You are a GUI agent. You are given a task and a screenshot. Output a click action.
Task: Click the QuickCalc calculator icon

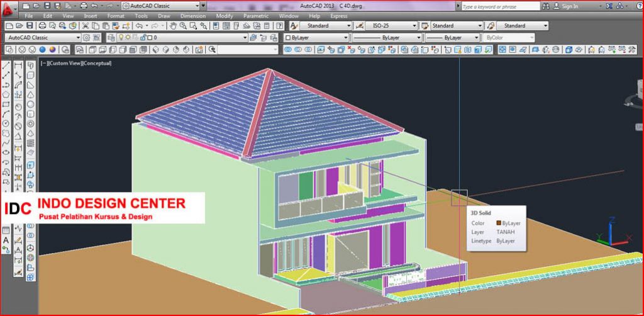pyautogui.click(x=267, y=25)
